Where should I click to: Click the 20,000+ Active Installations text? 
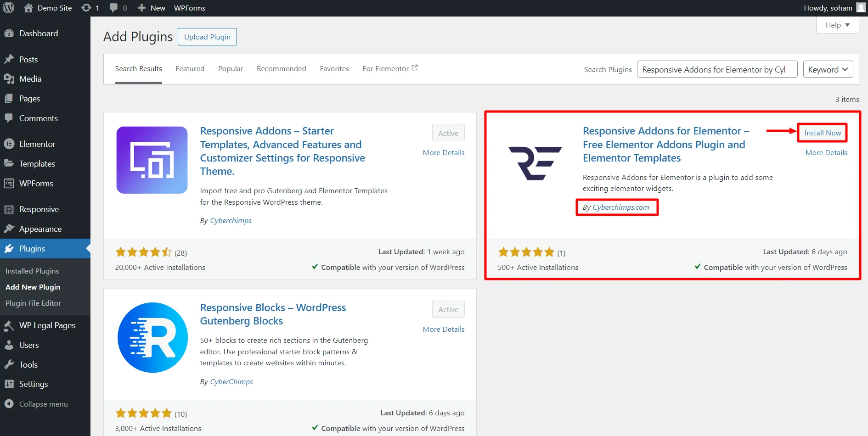click(x=160, y=267)
